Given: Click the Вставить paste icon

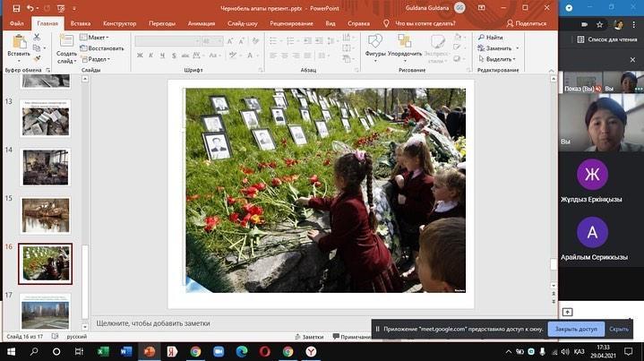Looking at the screenshot, I should click(x=18, y=43).
